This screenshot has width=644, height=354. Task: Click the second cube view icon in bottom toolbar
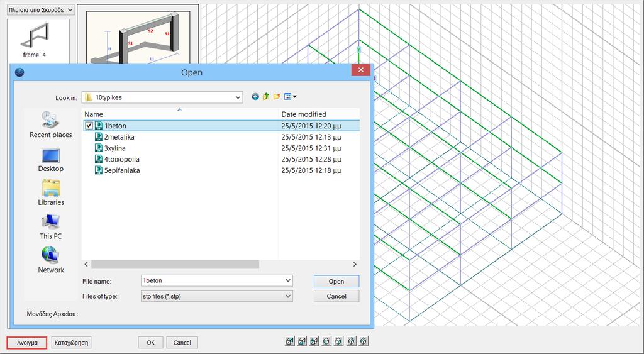(302, 341)
